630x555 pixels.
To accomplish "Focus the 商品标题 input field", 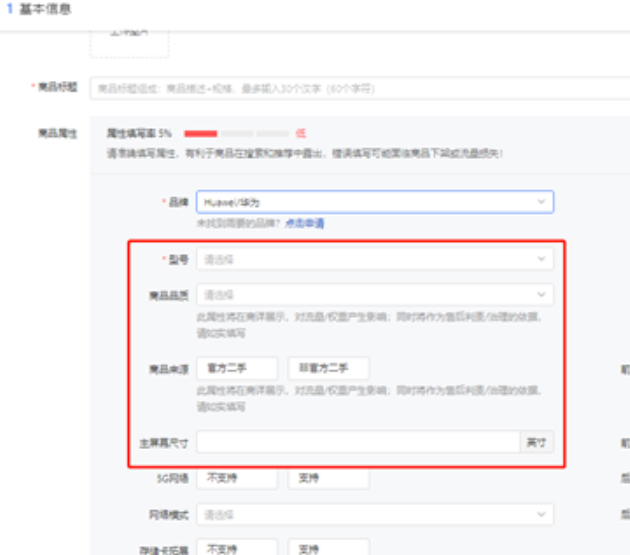I will pyautogui.click(x=360, y=88).
